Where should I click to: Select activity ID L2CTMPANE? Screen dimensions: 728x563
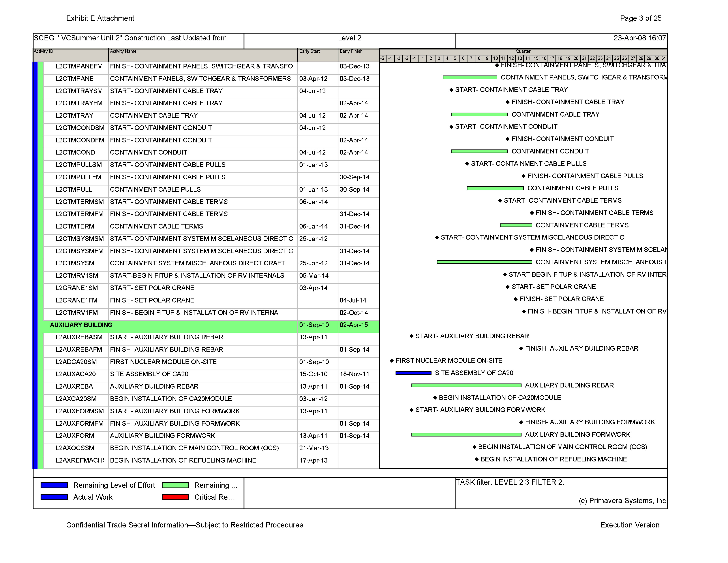(74, 79)
